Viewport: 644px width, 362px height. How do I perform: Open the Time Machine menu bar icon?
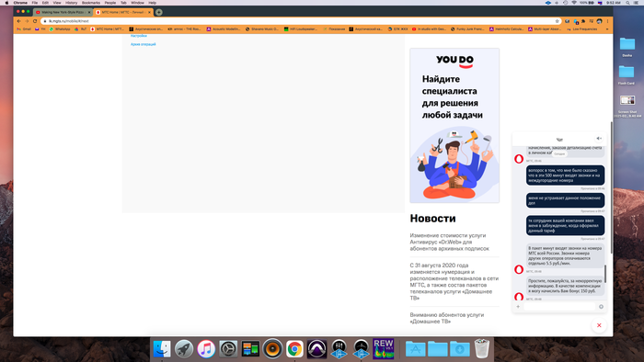(566, 3)
